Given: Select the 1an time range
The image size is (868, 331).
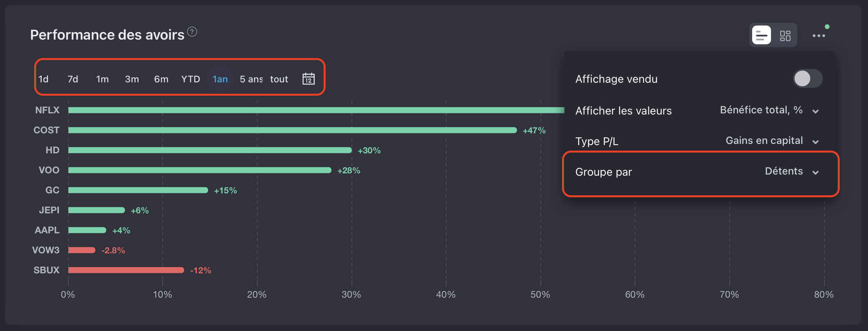Looking at the screenshot, I should [220, 79].
